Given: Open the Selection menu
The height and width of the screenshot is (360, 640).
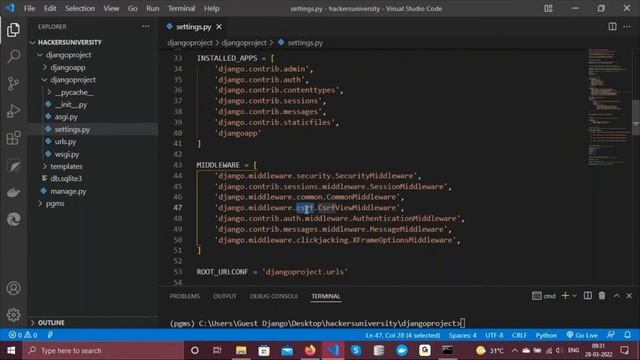Looking at the screenshot, I should (80, 8).
